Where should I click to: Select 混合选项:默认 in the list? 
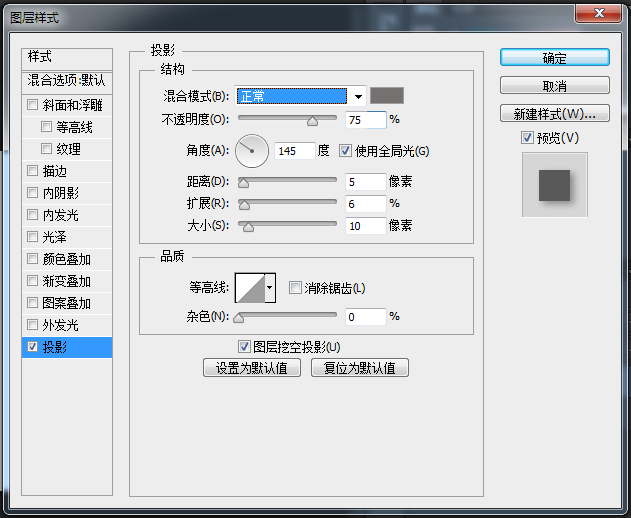tap(67, 81)
